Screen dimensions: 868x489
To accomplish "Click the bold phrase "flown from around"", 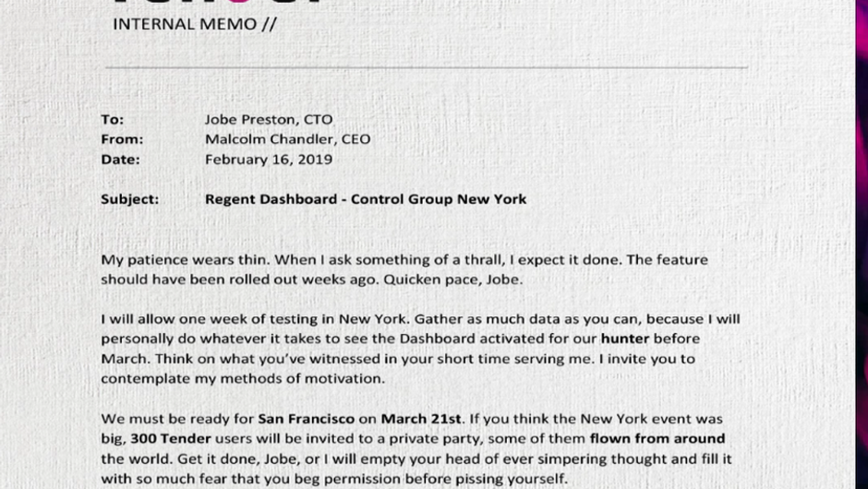I will [x=657, y=438].
